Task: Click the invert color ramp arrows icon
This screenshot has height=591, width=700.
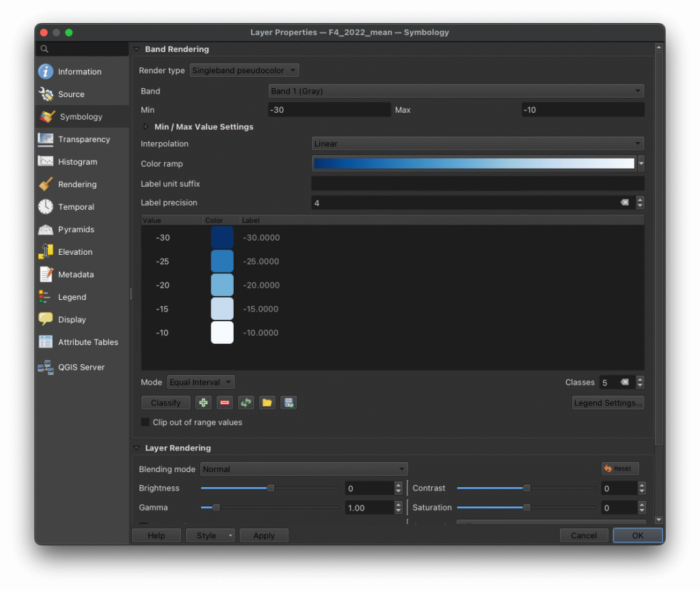Action: (x=246, y=403)
